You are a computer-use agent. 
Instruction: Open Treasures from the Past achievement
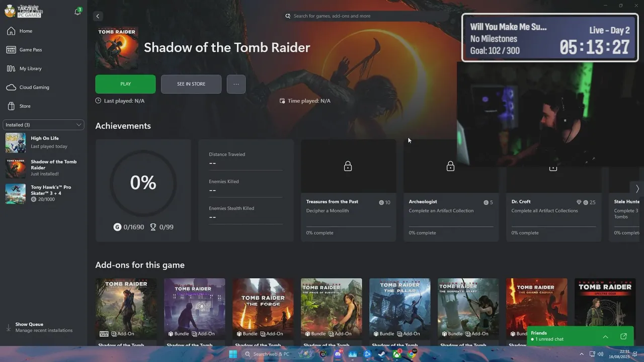point(348,191)
